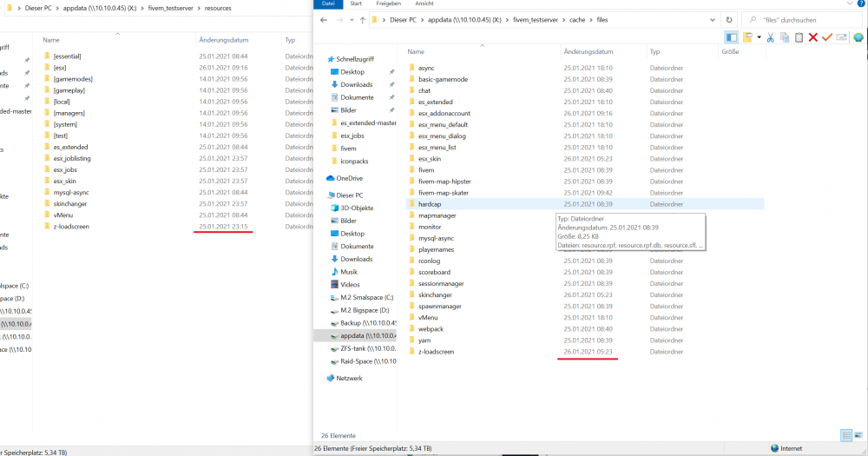Open recent locations dropdown arrow

tap(352, 19)
